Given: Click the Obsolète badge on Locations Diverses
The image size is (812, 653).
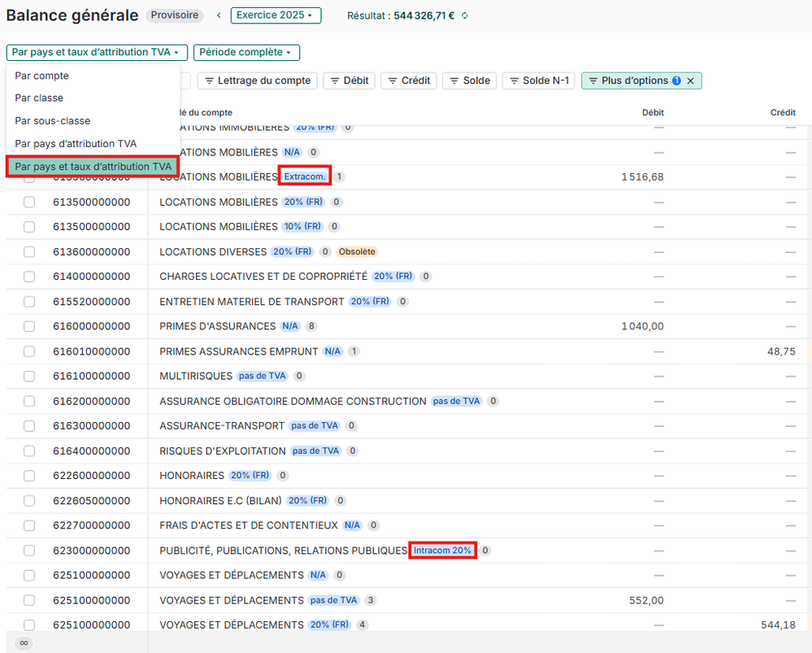Looking at the screenshot, I should [x=358, y=252].
